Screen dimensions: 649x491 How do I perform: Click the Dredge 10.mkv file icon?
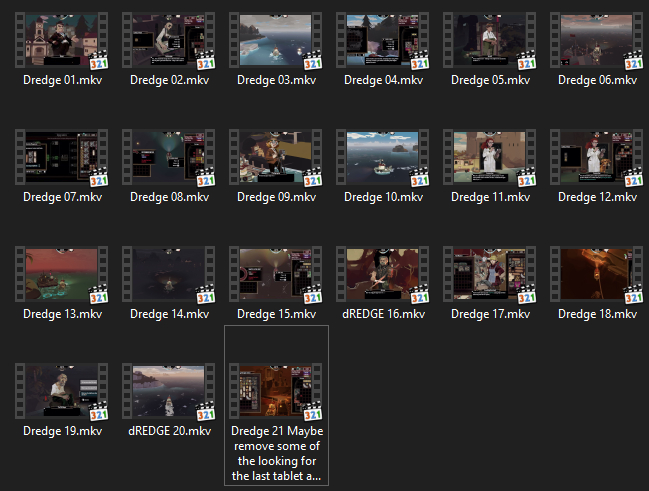point(383,157)
